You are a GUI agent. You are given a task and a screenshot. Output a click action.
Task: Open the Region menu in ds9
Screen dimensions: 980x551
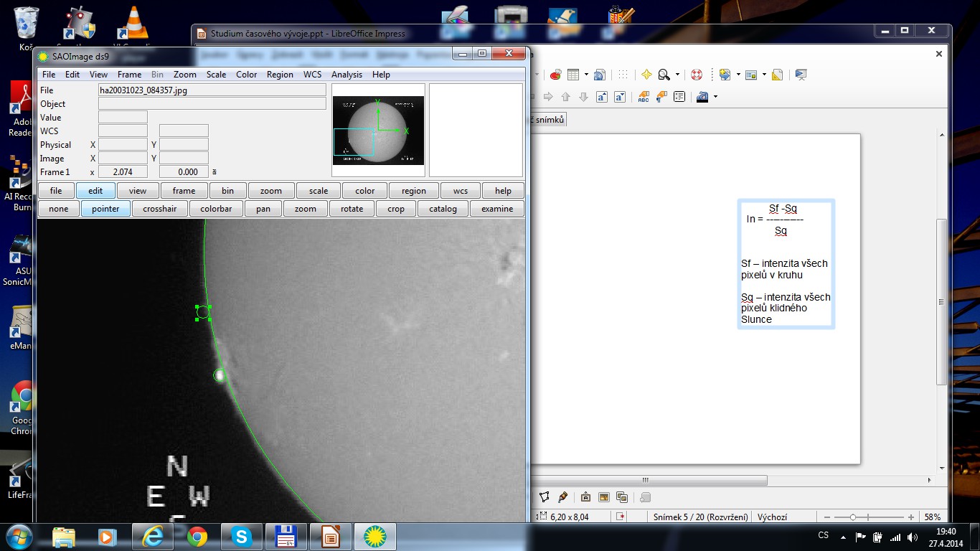point(280,75)
